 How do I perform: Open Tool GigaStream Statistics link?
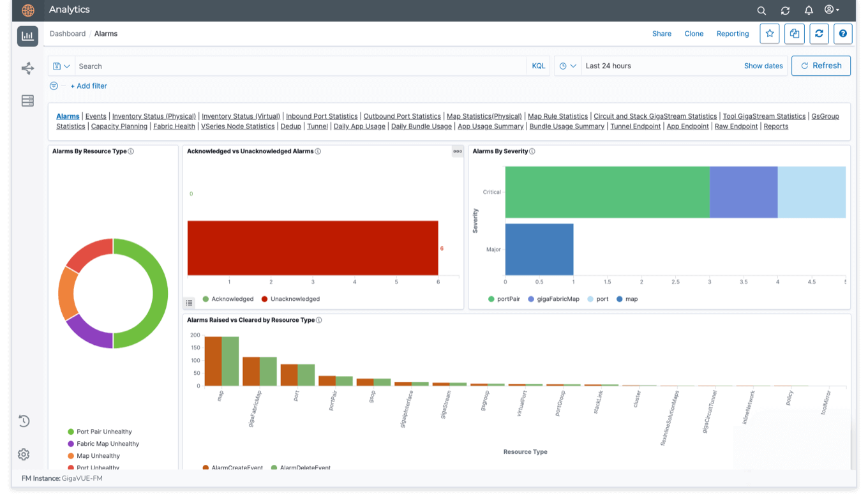pyautogui.click(x=764, y=116)
